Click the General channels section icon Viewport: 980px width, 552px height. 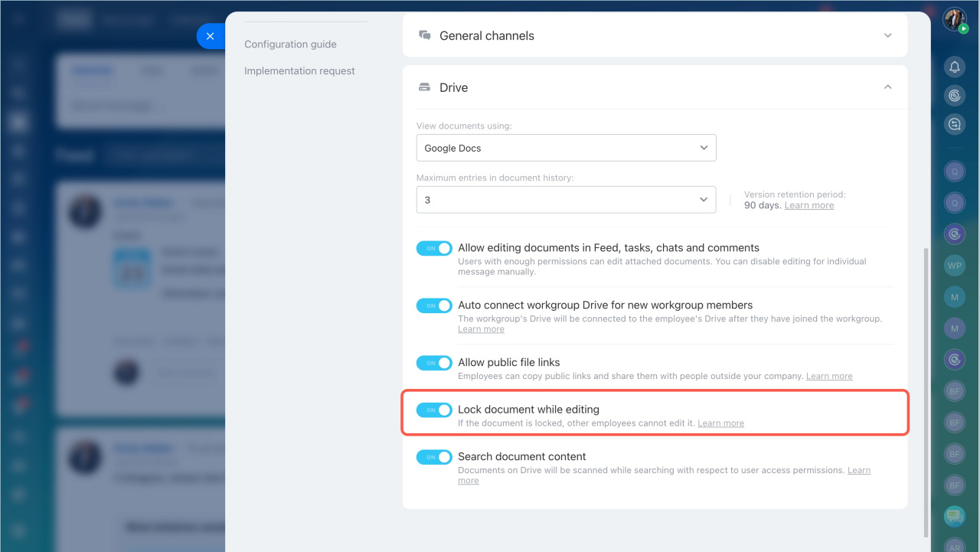425,35
